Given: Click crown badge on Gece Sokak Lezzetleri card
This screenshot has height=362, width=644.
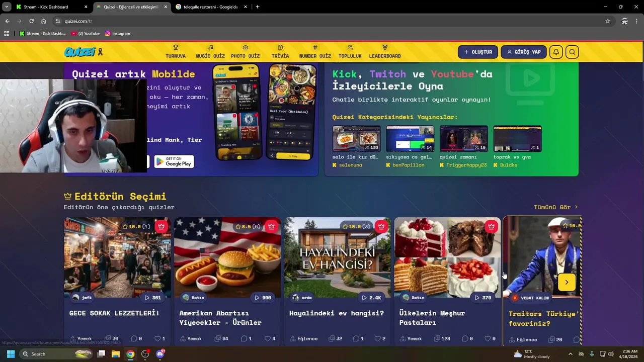Looking at the screenshot, I should coord(161,226).
